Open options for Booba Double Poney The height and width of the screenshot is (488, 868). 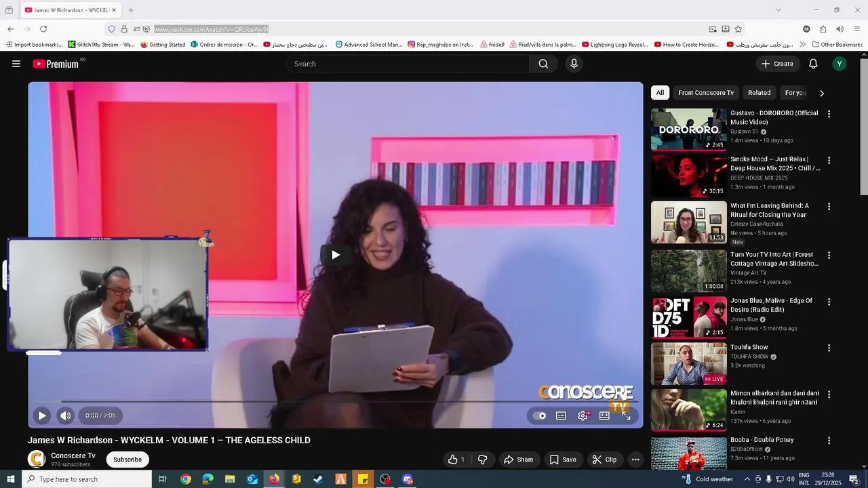(829, 441)
